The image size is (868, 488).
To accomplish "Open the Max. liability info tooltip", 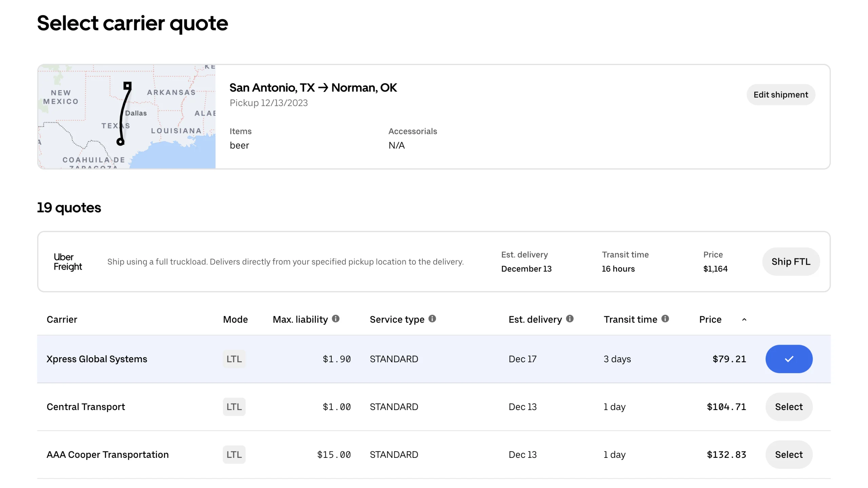I will click(336, 319).
